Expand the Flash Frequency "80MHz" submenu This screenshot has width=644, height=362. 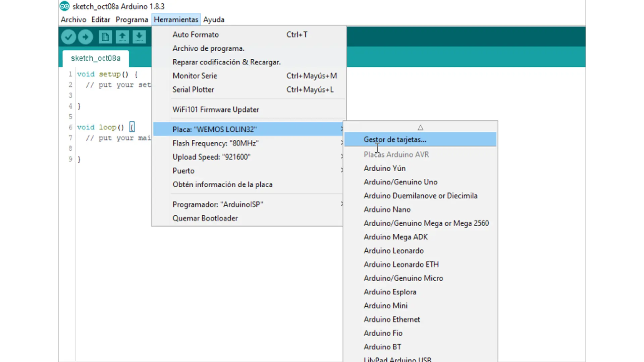[248, 143]
